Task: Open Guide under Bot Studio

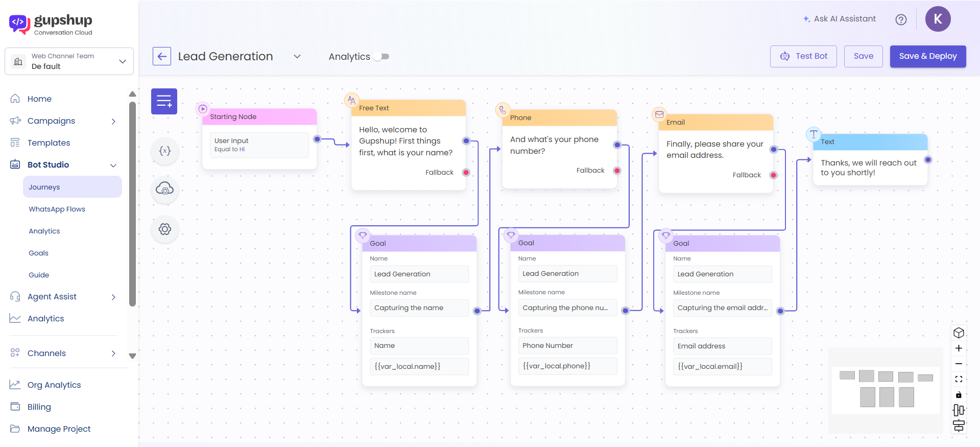Action: (39, 275)
